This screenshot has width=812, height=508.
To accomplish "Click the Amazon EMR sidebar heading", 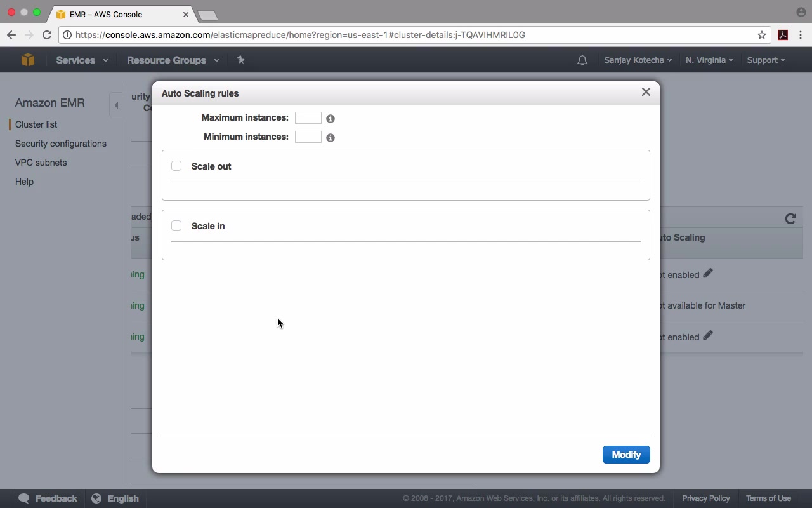I will 50,103.
